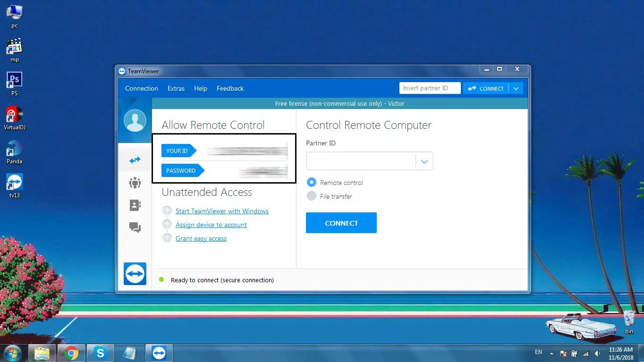Click the Action Center flag tray icon

(563, 354)
